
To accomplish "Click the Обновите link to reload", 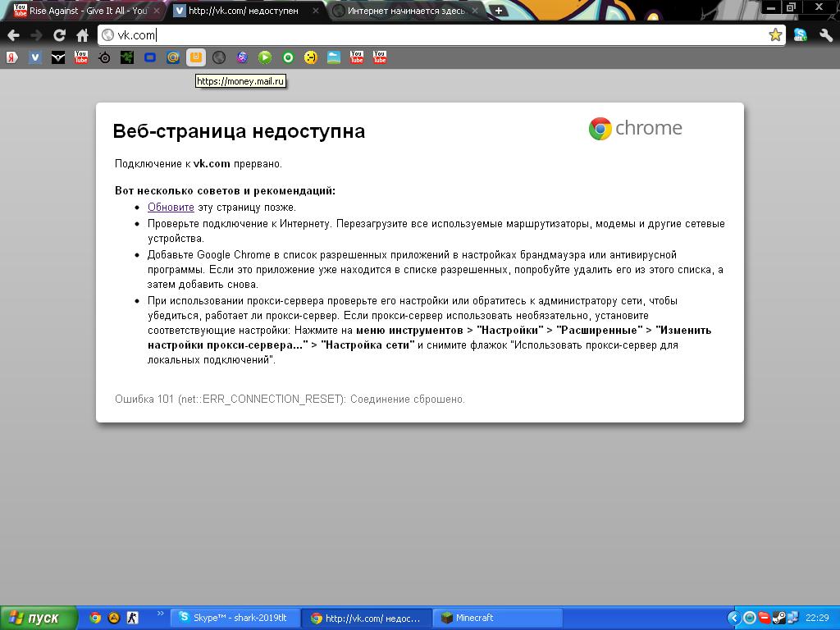I will point(171,208).
